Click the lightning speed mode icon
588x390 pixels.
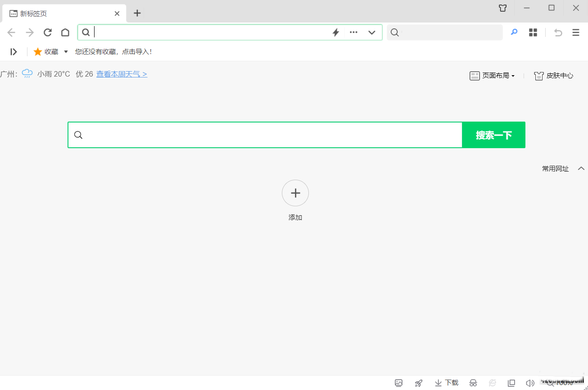coord(335,32)
